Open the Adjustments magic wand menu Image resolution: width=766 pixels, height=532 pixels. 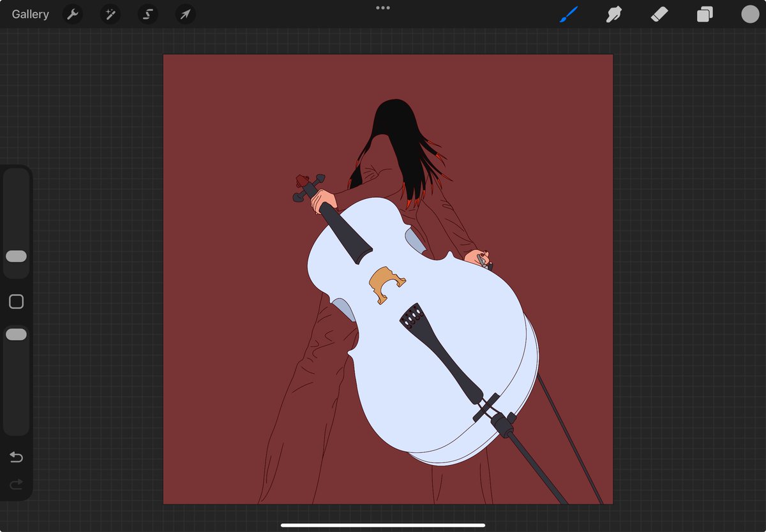pyautogui.click(x=110, y=14)
